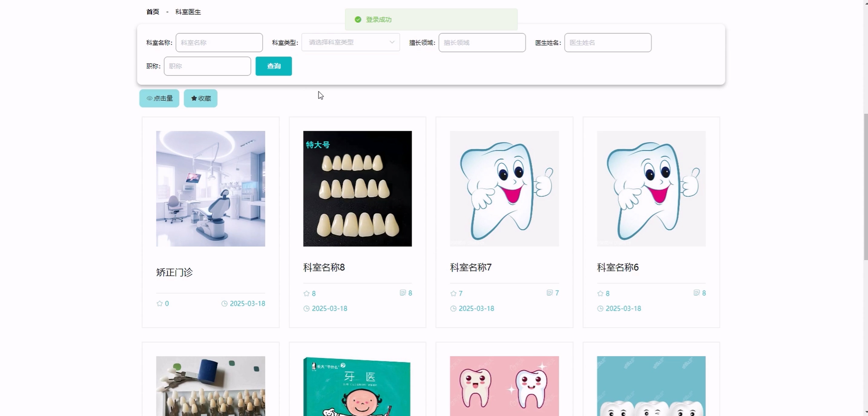Click clock icon on 矫正门诊 card
868x416 pixels.
pyautogui.click(x=224, y=304)
